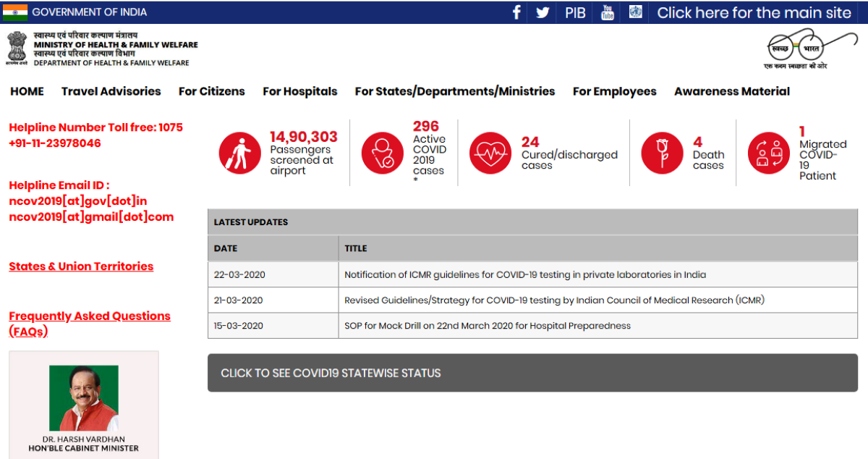Click the migrated patient icon
This screenshot has width=868, height=459.
(768, 153)
